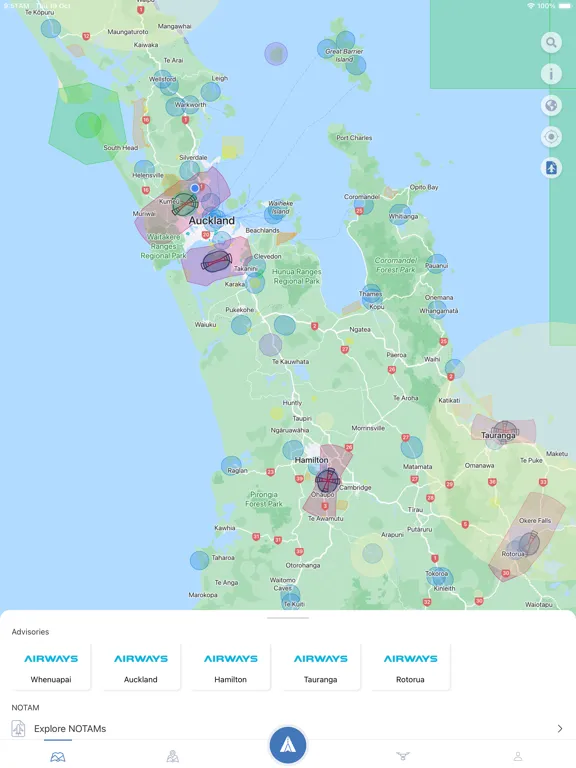Screen dimensions: 576x768
Task: Center the map on my current location
Action: (551, 137)
